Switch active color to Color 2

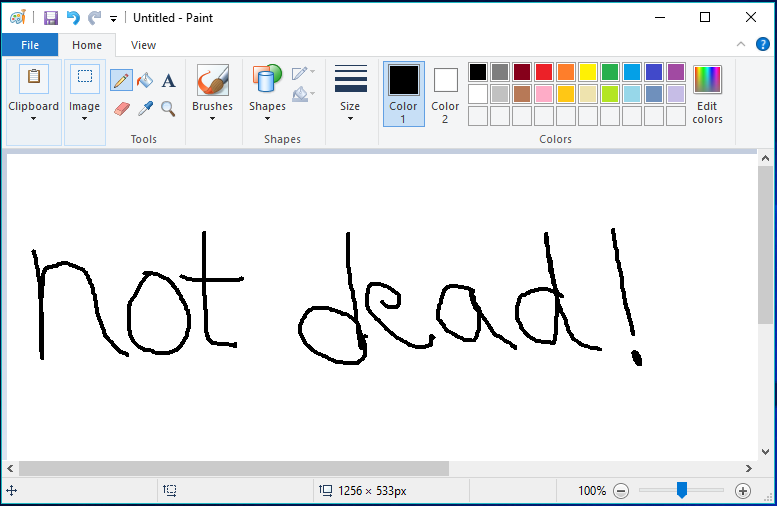[445, 93]
